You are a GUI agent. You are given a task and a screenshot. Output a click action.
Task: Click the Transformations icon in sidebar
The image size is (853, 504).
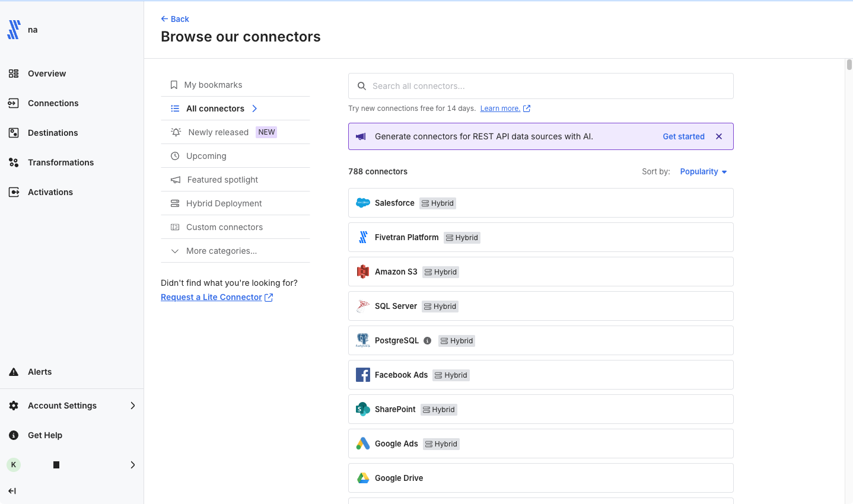(14, 162)
